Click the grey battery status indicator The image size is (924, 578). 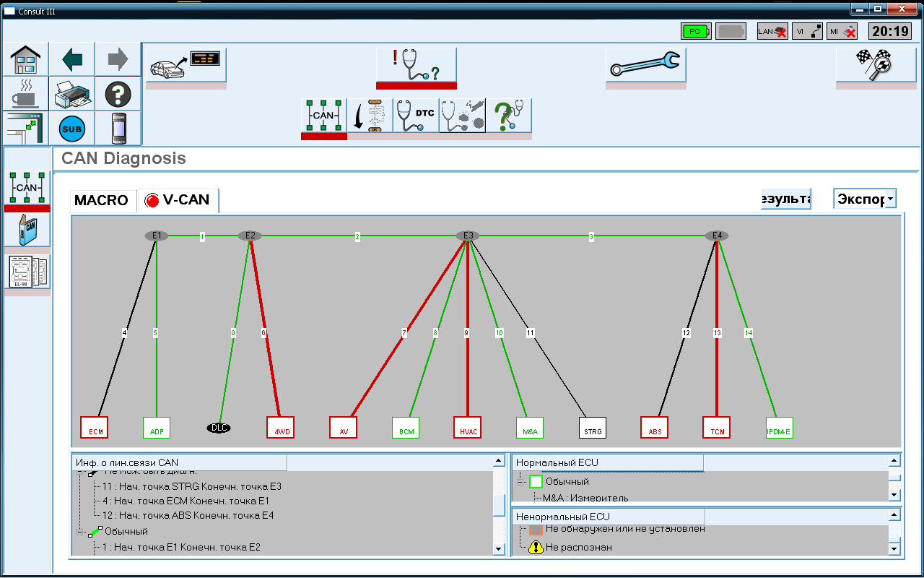pyautogui.click(x=731, y=31)
